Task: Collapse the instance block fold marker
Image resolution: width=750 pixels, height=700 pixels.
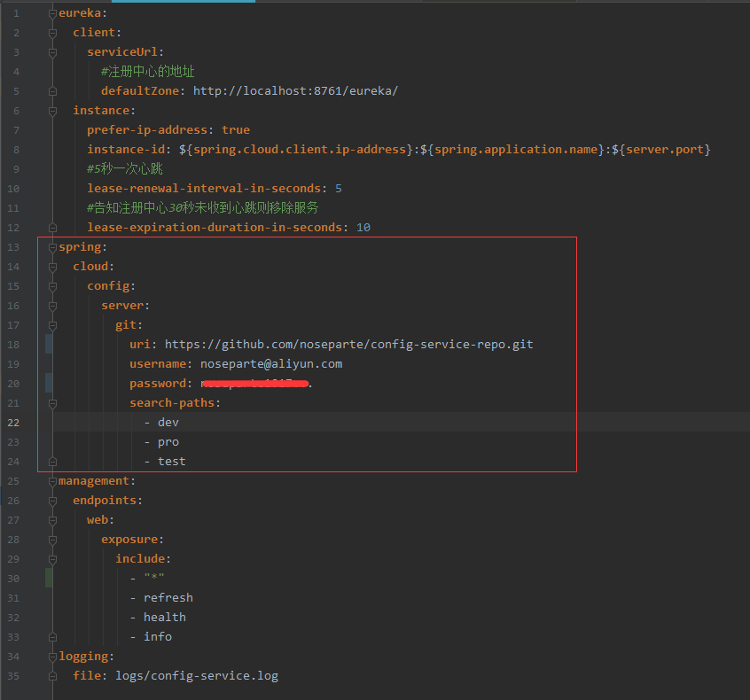Action: 52,111
